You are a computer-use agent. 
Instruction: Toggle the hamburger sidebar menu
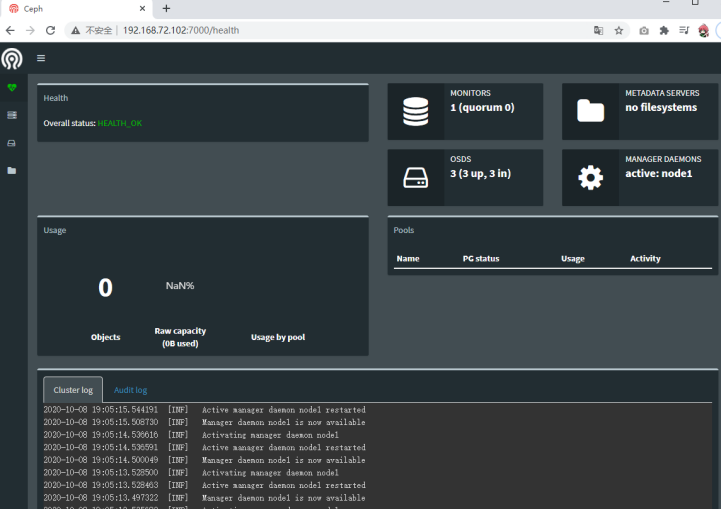coord(41,58)
